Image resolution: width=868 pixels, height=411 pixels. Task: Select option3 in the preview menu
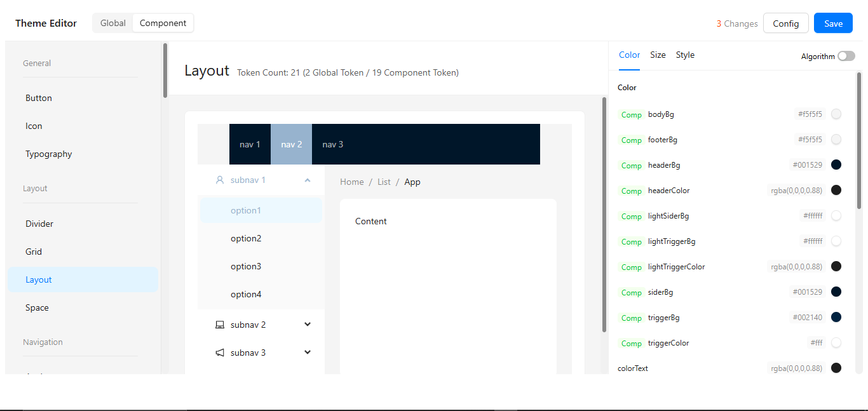261,266
